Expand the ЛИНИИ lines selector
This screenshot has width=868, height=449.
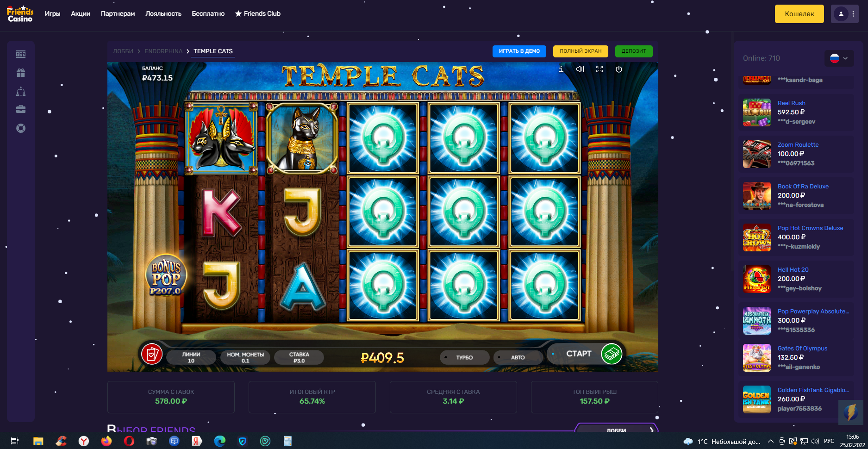(191, 357)
